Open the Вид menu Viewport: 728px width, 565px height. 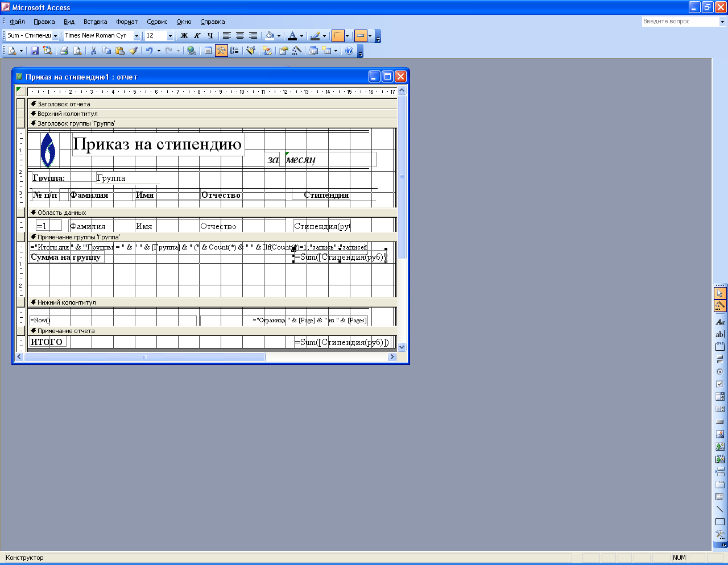tap(69, 22)
